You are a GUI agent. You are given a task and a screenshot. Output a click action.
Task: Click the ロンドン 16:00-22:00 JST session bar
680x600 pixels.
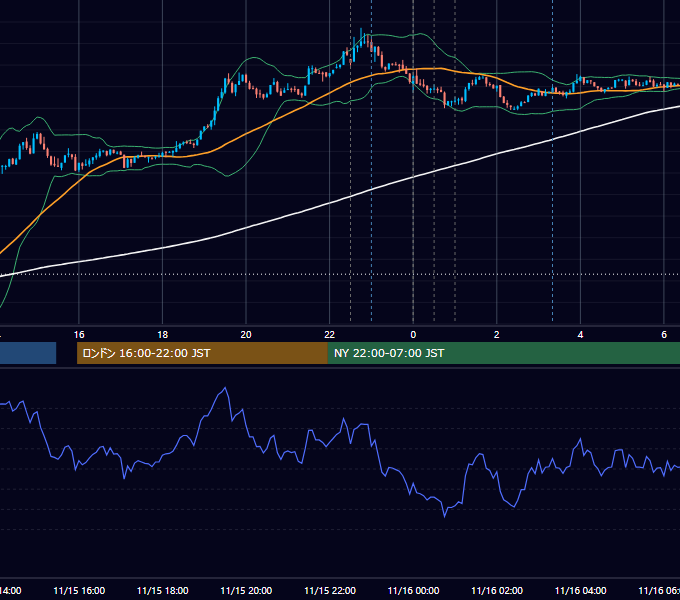pyautogui.click(x=202, y=353)
